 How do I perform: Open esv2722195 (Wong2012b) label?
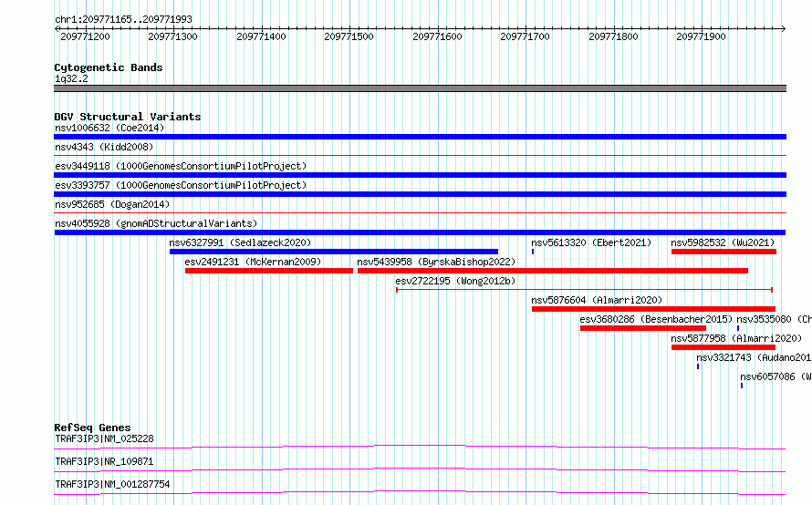(455, 281)
